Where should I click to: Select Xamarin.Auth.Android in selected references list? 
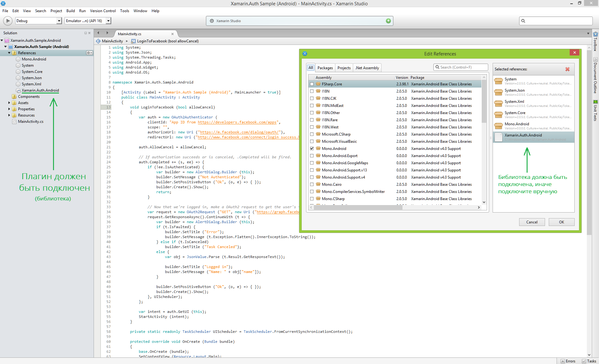tap(533, 137)
